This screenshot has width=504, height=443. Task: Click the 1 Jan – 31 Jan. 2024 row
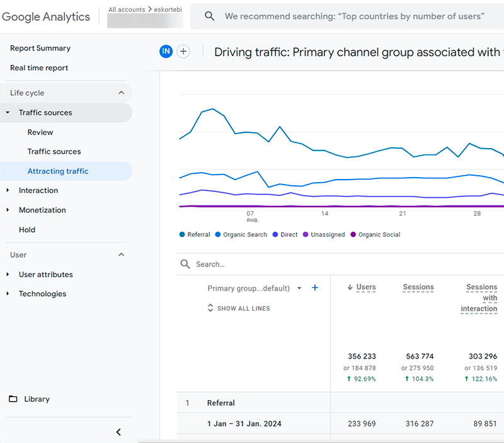click(244, 423)
